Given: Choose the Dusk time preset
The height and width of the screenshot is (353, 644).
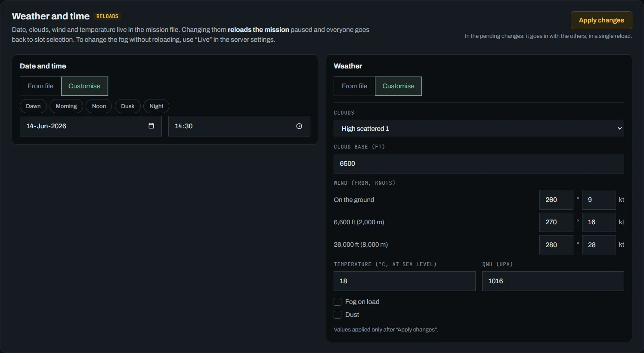Looking at the screenshot, I should coord(128,106).
